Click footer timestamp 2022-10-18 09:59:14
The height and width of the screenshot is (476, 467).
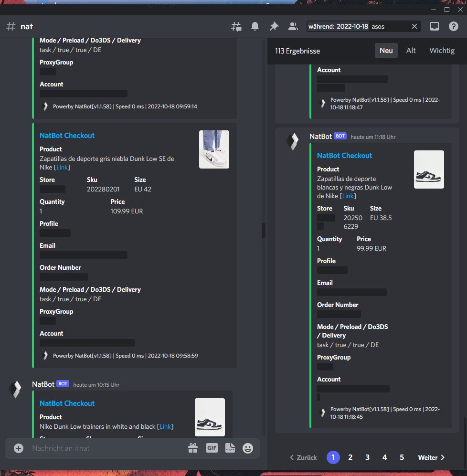(x=172, y=106)
